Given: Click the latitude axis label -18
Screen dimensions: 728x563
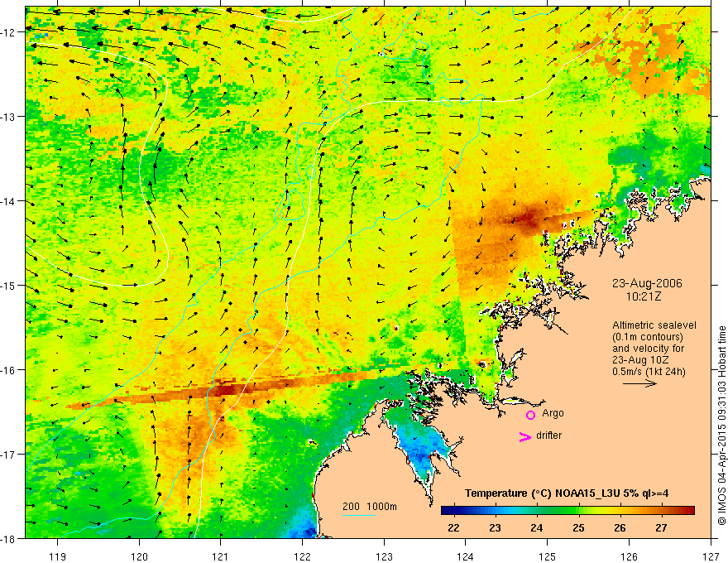Looking at the screenshot, I should 10,539.
